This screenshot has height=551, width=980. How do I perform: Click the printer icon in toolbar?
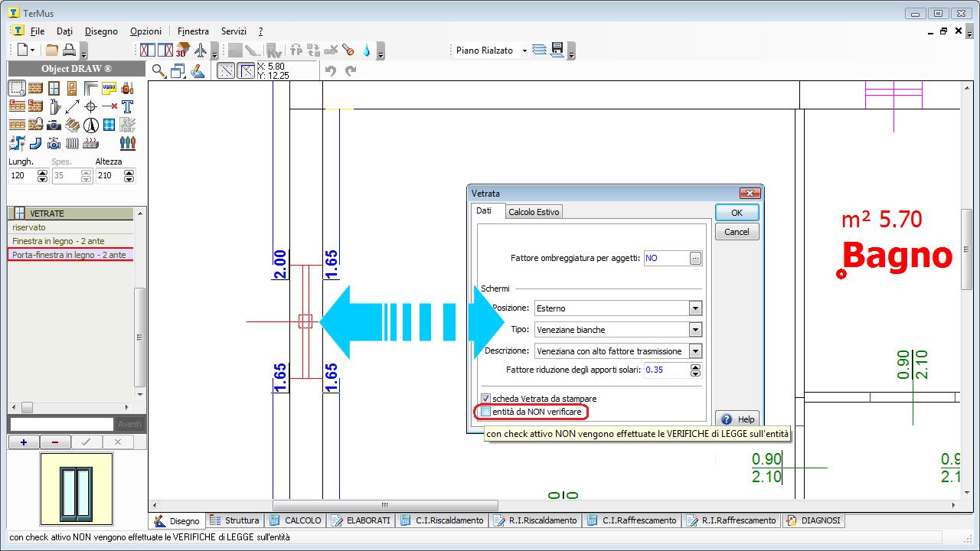70,51
